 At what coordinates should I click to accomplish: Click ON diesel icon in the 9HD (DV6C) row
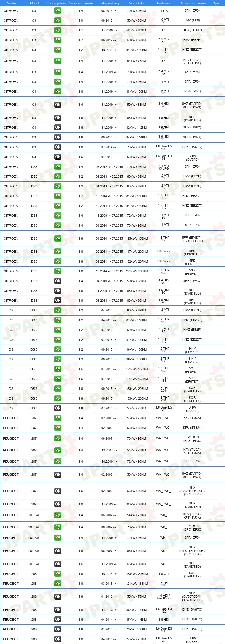tap(58, 137)
